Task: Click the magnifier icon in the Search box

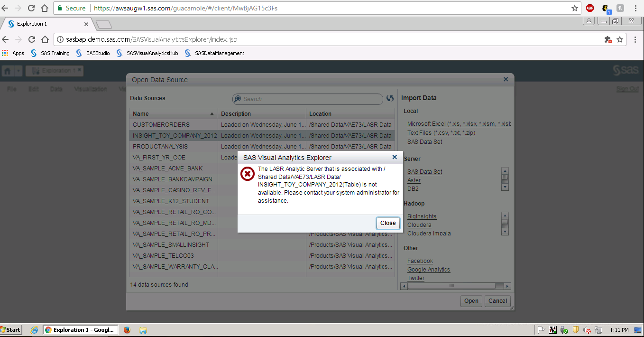Action: click(237, 99)
